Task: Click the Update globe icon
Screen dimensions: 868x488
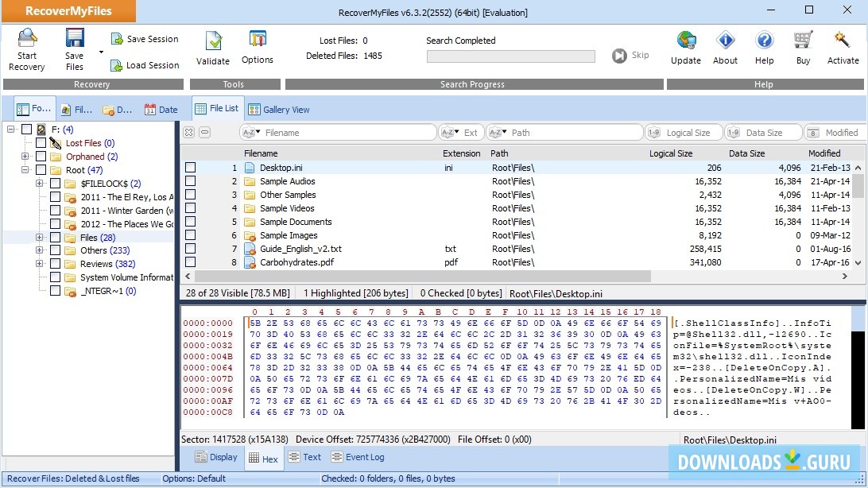Action: (x=686, y=40)
